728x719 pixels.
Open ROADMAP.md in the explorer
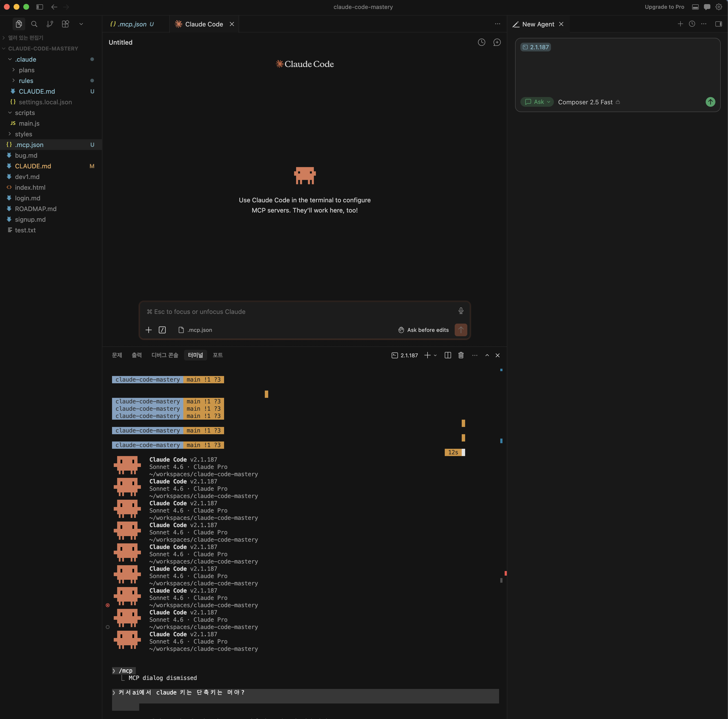[x=51, y=209]
